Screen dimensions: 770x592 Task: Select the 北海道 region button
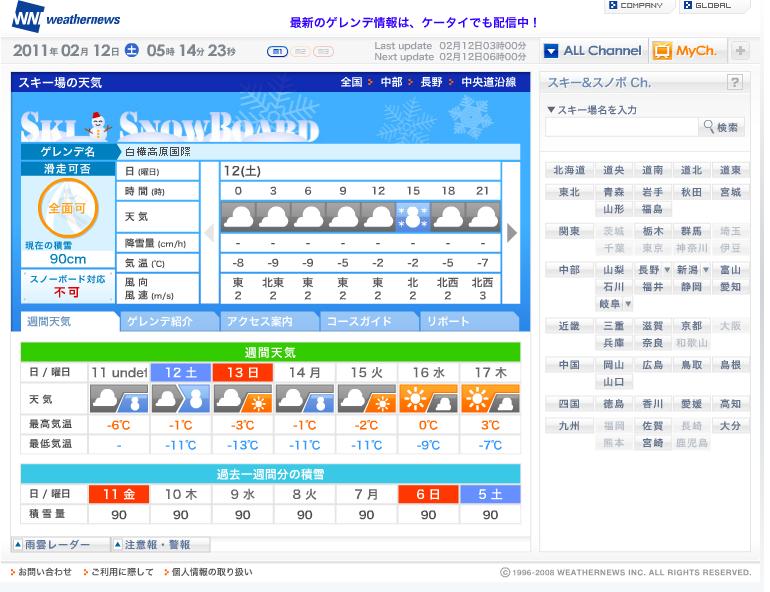pos(569,170)
